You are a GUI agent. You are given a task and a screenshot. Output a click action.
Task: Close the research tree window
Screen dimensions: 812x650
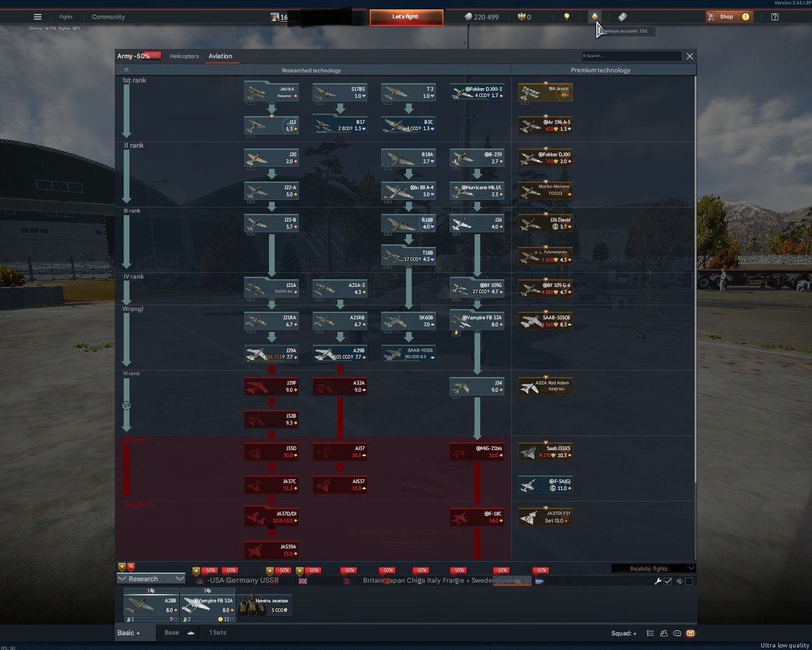[x=690, y=56]
